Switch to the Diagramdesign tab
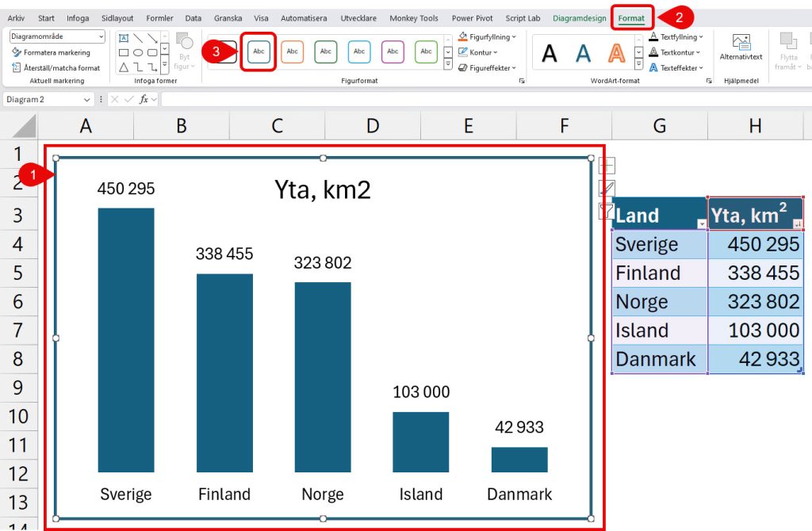The width and height of the screenshot is (812, 531). tap(580, 18)
